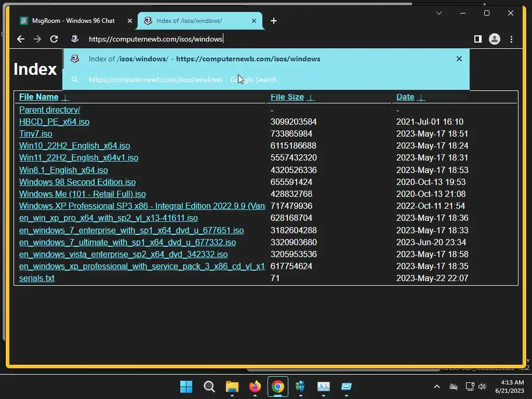This screenshot has height=399, width=532.
Task: Click the cloud sync tray icon
Action: click(x=454, y=387)
